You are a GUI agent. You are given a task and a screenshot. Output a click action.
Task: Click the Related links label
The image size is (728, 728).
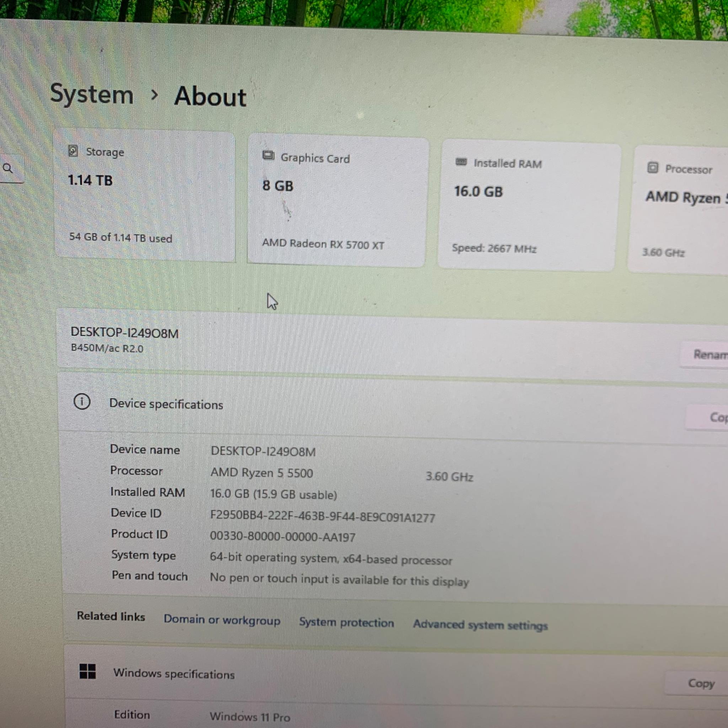[111, 616]
